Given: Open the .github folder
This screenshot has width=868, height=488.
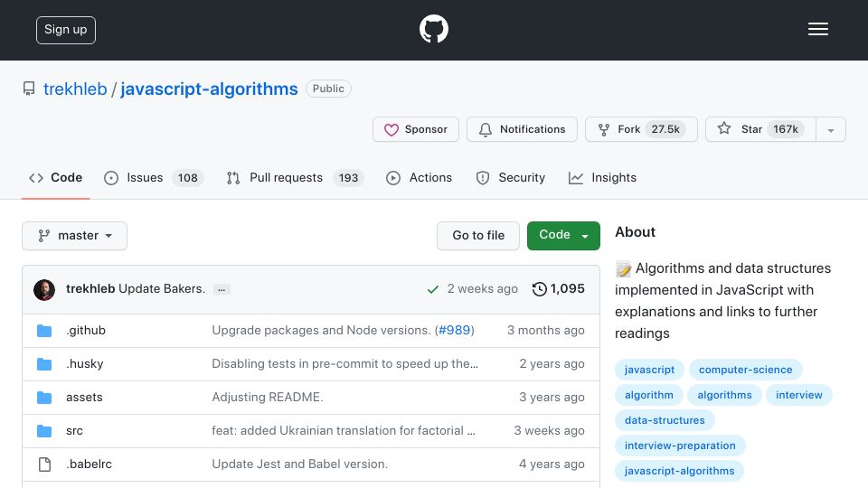Looking at the screenshot, I should [86, 331].
